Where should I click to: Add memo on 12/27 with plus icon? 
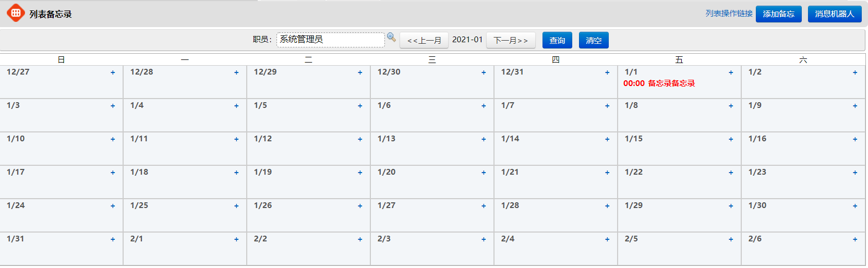click(113, 72)
